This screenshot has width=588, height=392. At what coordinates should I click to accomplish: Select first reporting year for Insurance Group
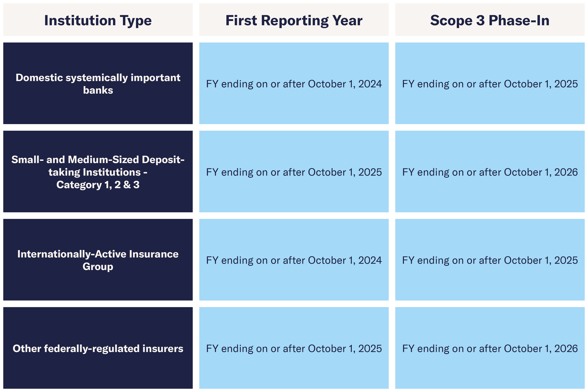[x=294, y=260]
